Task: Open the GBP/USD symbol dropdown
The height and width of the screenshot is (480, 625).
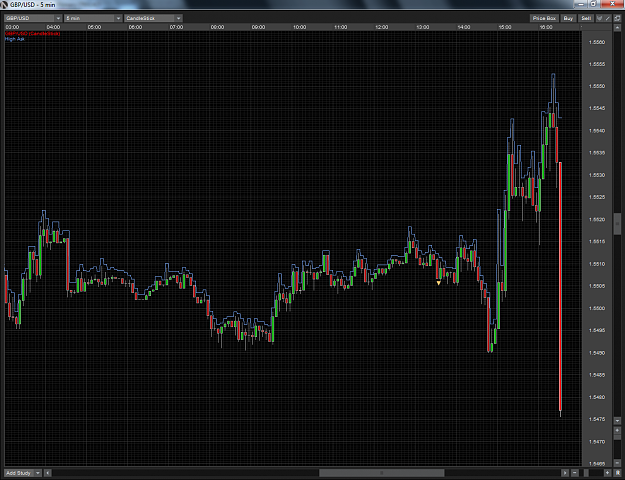Action: (33, 18)
